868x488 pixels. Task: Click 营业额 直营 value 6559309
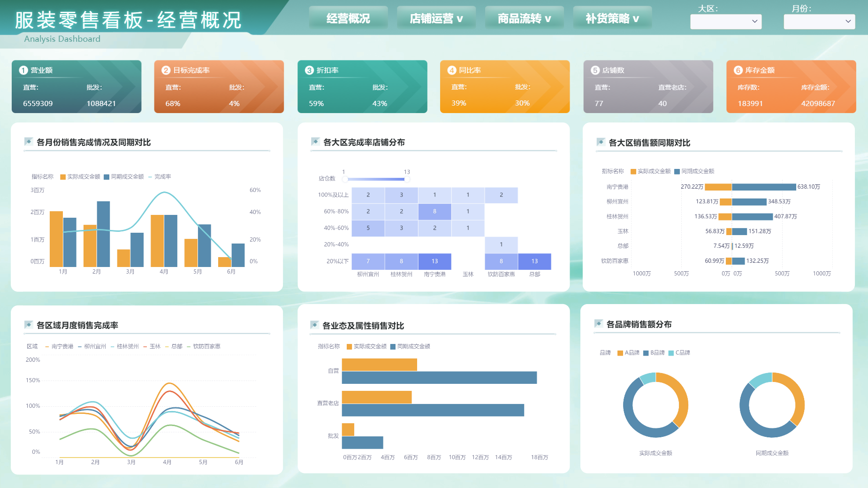38,103
